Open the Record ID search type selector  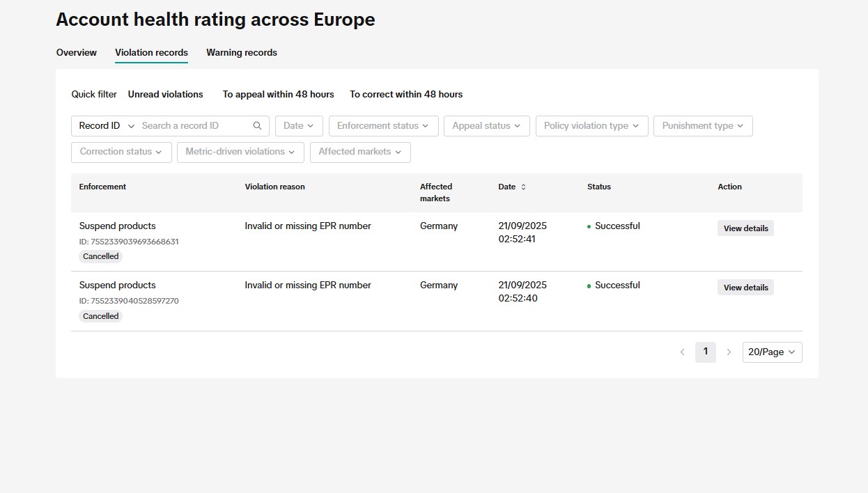click(104, 125)
